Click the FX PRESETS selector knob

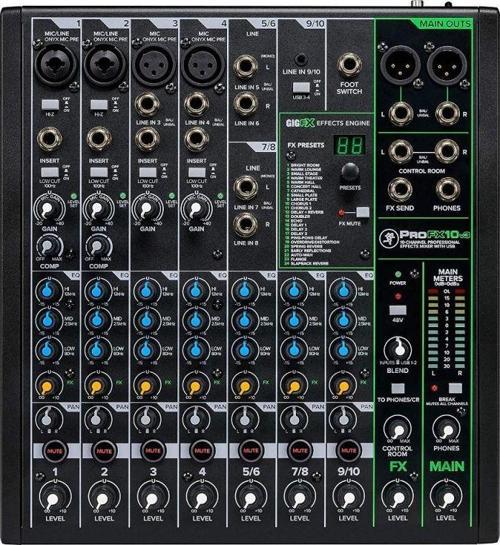point(350,172)
